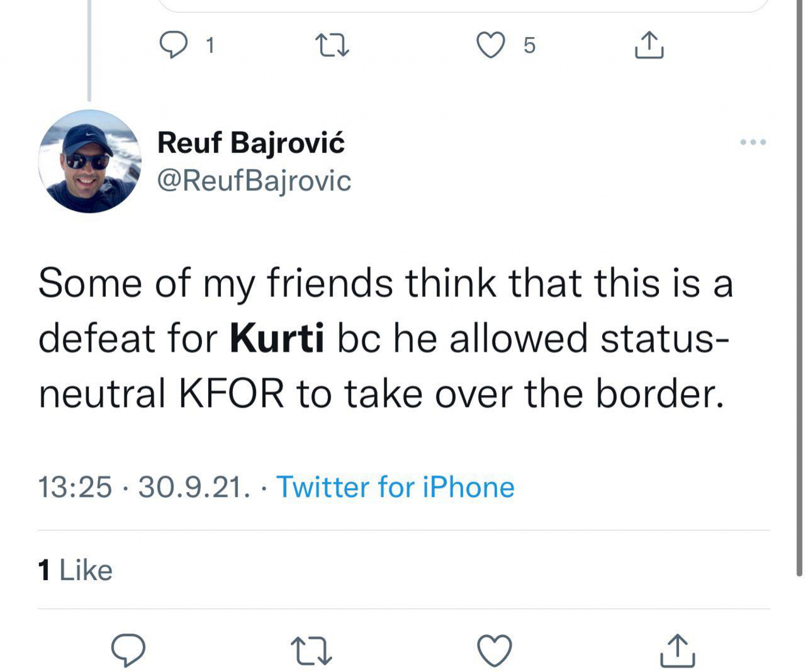View the 1 Like list

75,570
